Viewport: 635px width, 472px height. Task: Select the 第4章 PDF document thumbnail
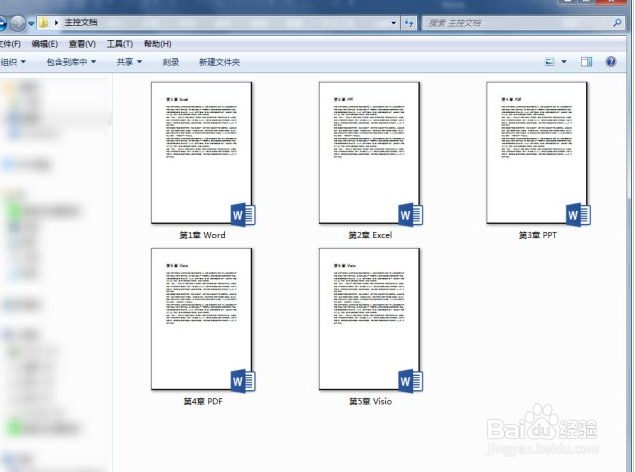pyautogui.click(x=202, y=319)
